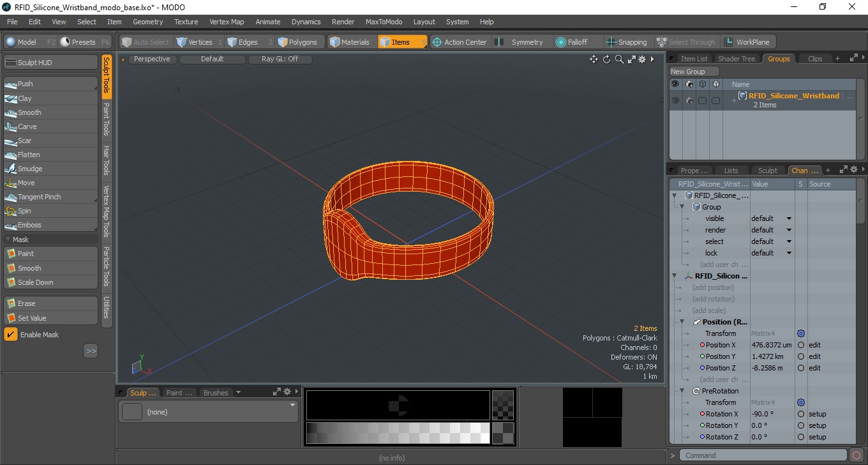Select the RFID_Silicone_Wristband group row
The image size is (868, 465).
coord(762,100)
